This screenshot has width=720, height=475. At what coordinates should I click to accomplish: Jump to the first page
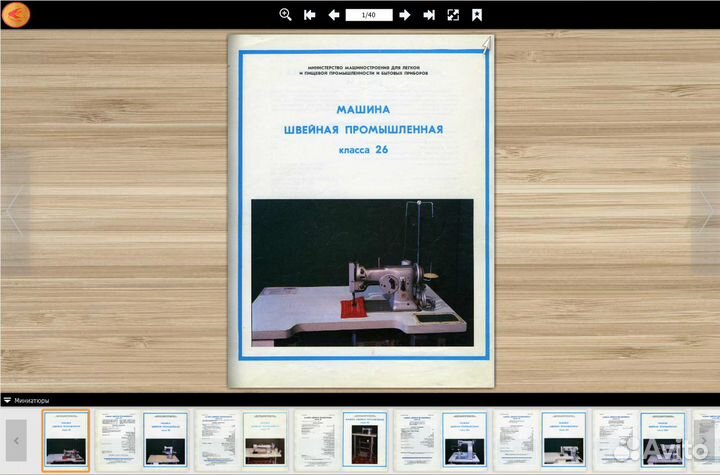point(309,15)
